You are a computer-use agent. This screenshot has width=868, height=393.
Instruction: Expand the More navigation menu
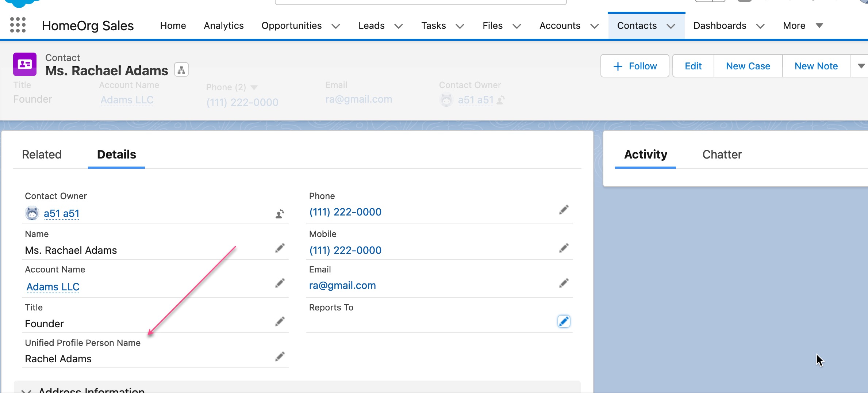tap(803, 26)
